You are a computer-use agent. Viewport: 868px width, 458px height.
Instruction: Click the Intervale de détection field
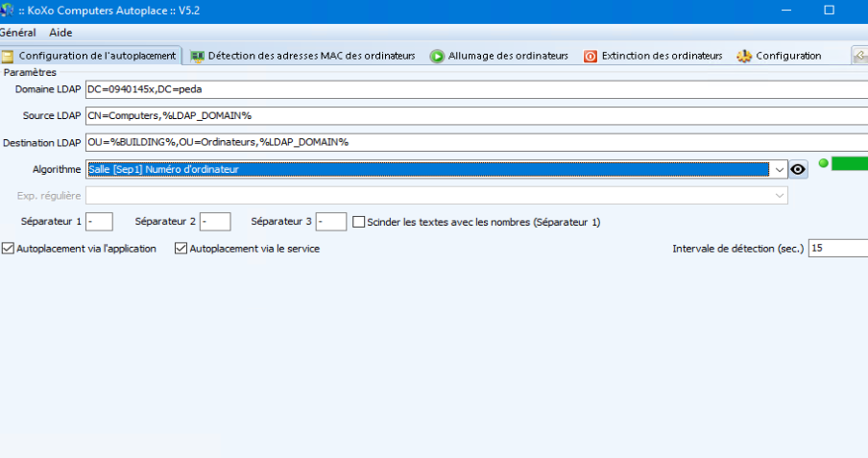click(838, 248)
